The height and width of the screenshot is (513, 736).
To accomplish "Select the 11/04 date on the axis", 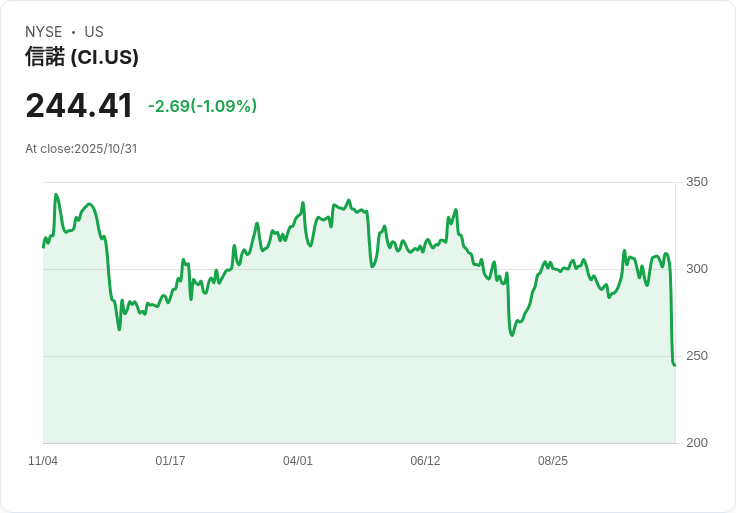I will click(x=43, y=461).
